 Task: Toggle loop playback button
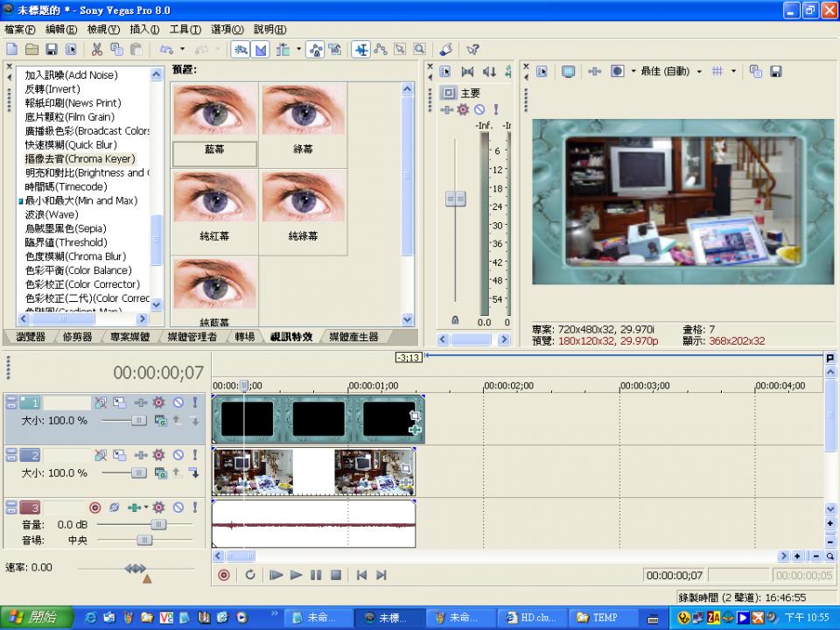pos(250,575)
